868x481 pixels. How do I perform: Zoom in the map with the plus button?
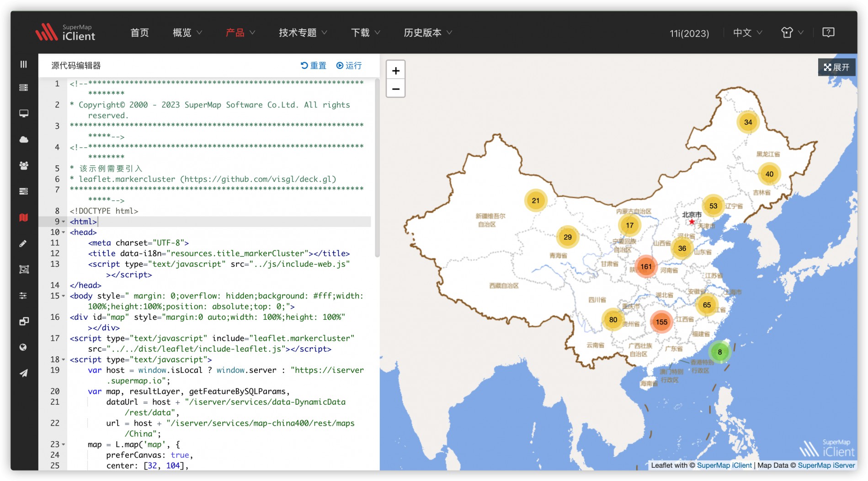396,71
